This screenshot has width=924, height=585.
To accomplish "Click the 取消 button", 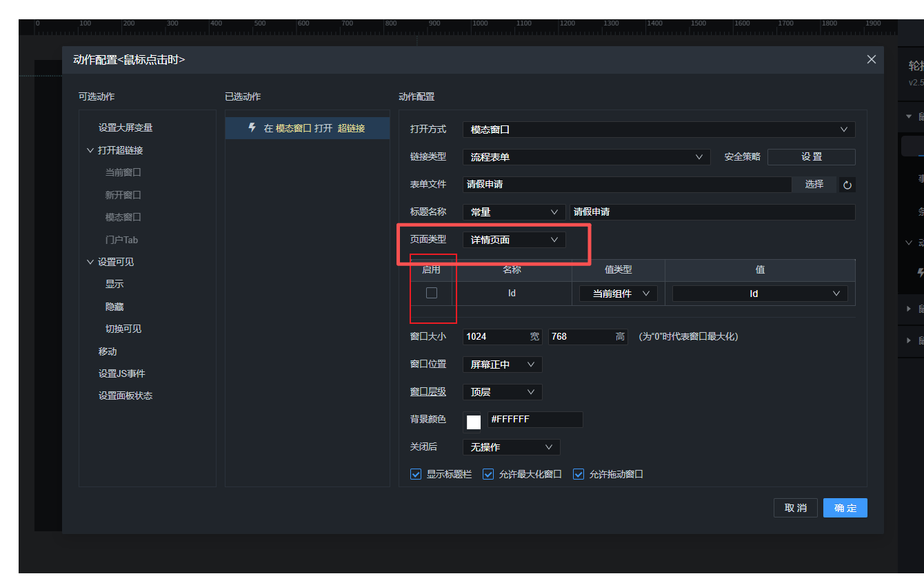I will (x=796, y=508).
